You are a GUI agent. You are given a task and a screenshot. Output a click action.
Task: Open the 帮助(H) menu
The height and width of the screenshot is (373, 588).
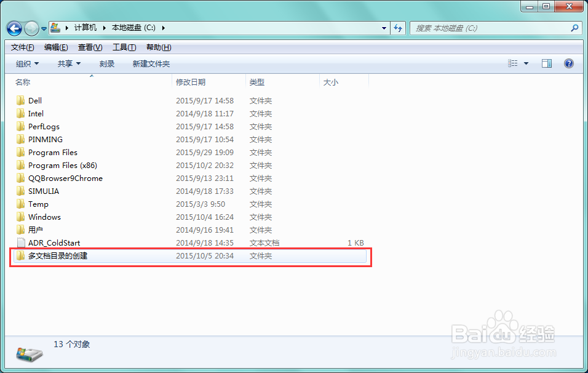[x=159, y=47]
